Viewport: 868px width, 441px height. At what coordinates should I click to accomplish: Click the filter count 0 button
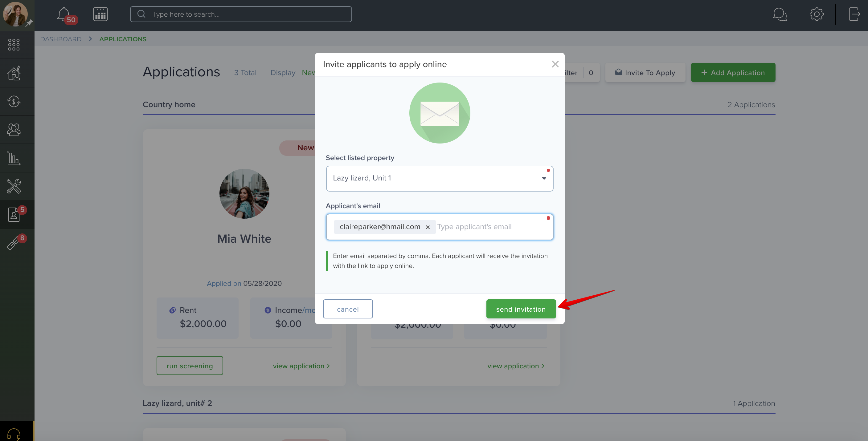(x=591, y=73)
